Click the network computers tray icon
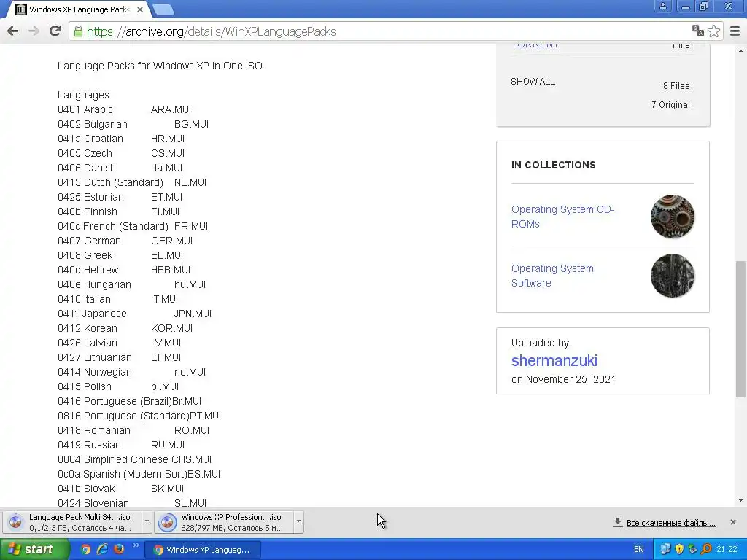Viewport: 747px width, 560px height. (x=665, y=550)
